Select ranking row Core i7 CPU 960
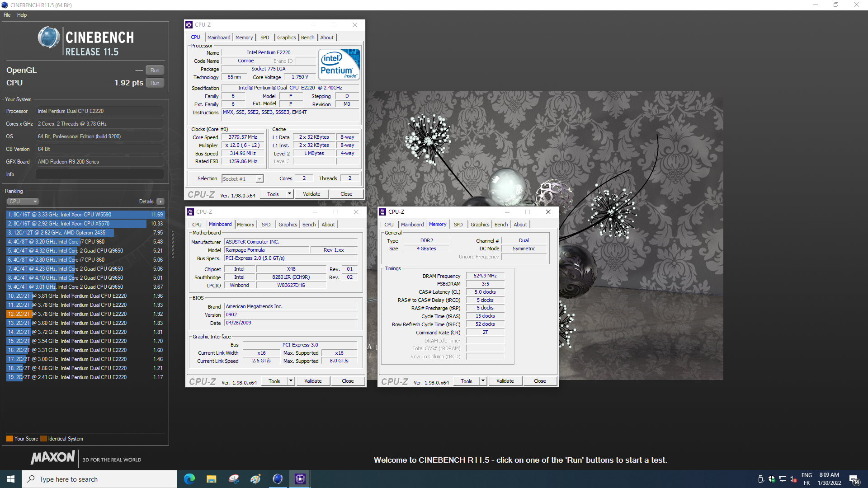 coord(85,242)
